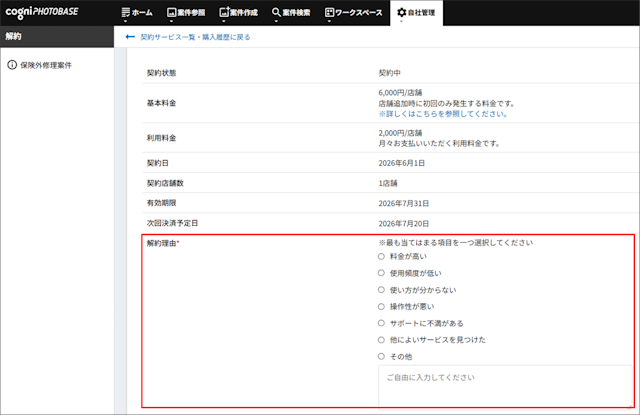640x415 pixels.
Task: Select the 料金が高い radio option
Action: (x=381, y=257)
